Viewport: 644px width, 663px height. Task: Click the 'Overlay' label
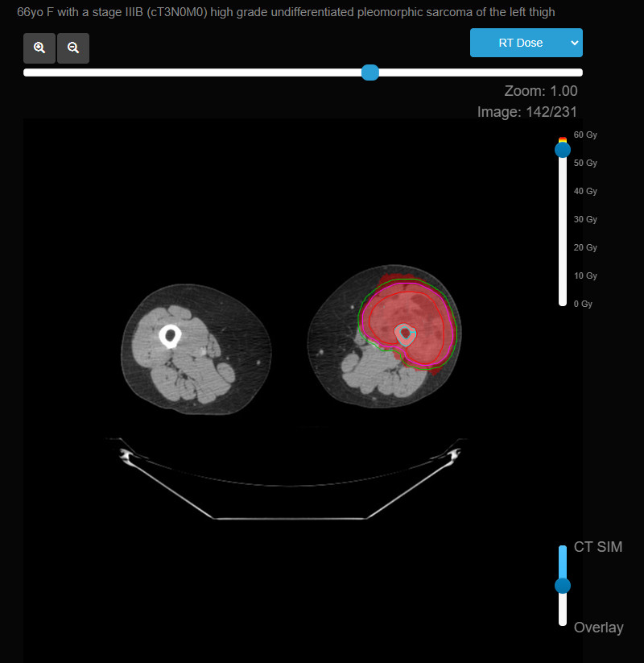598,628
